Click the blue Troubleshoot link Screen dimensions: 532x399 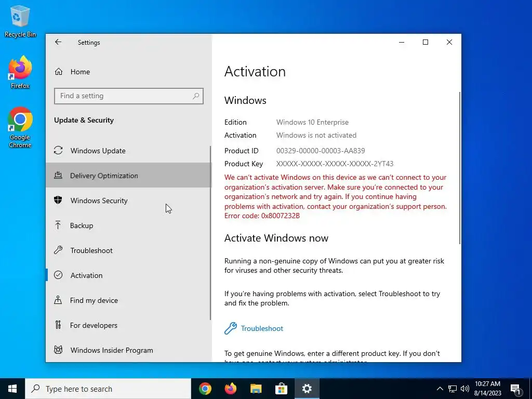(x=262, y=328)
